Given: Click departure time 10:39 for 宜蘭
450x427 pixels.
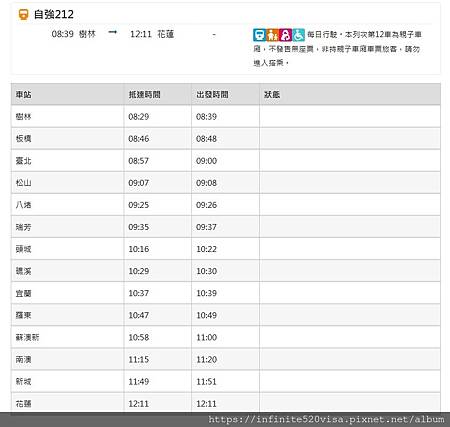Looking at the screenshot, I should tap(206, 293).
